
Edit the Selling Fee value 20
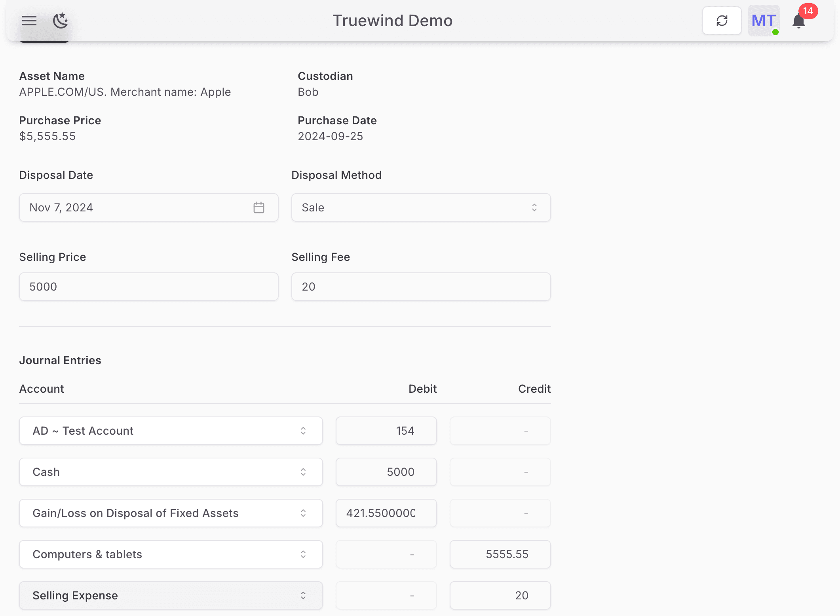pyautogui.click(x=421, y=286)
